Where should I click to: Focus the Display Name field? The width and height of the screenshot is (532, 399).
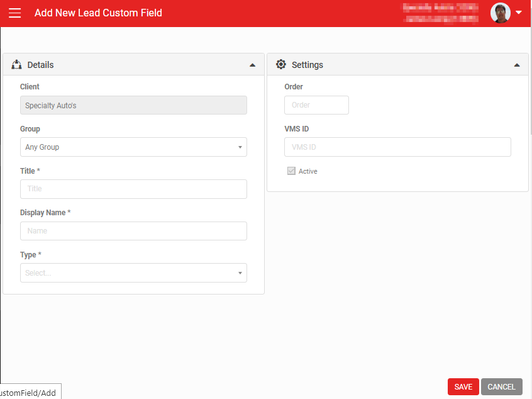tap(133, 231)
